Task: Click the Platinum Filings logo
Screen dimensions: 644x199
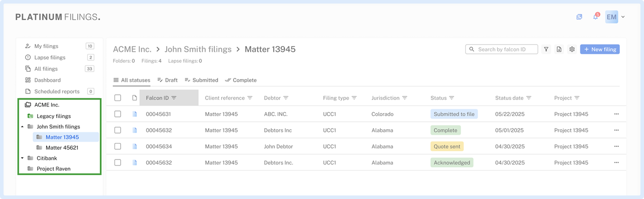Action: tap(58, 17)
